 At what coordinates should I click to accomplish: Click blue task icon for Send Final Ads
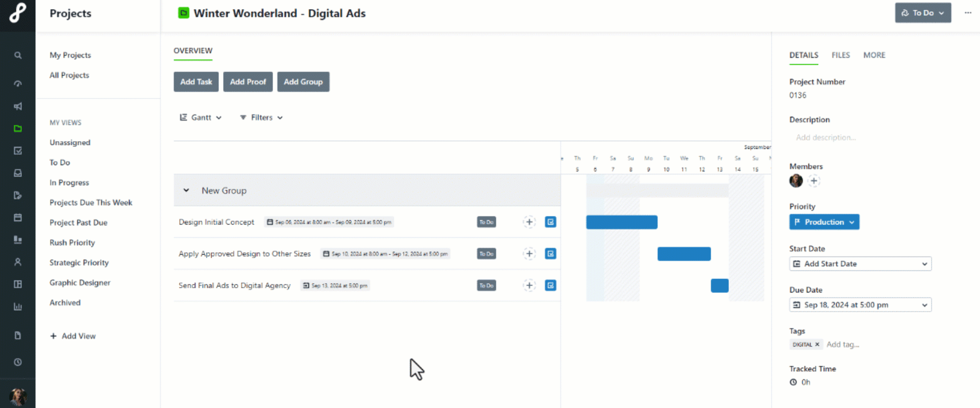[x=550, y=285]
